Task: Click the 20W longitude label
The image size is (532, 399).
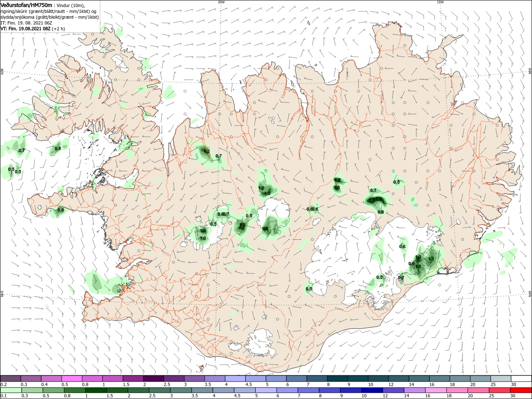Action: pos(221,2)
